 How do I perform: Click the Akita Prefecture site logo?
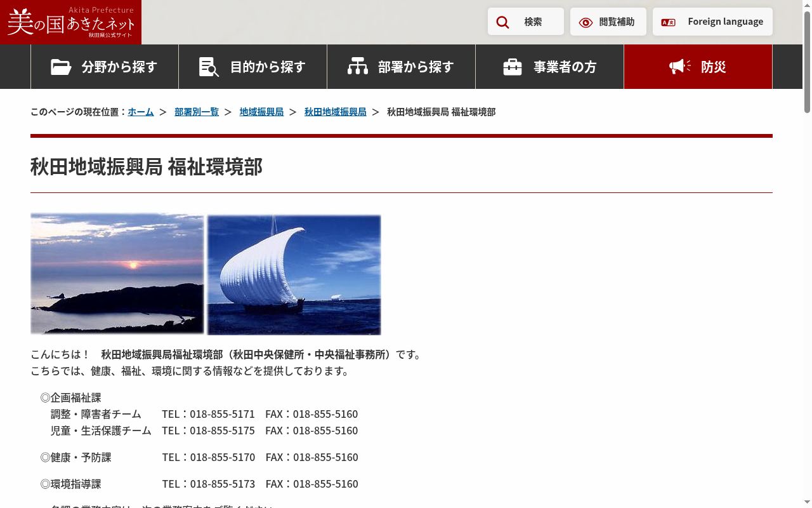pyautogui.click(x=70, y=22)
